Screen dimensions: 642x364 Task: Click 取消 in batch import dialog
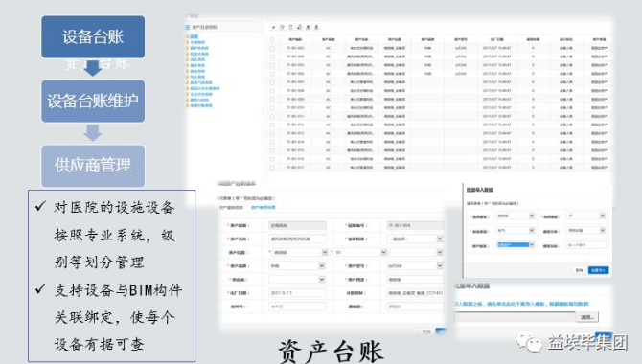pyautogui.click(x=579, y=270)
